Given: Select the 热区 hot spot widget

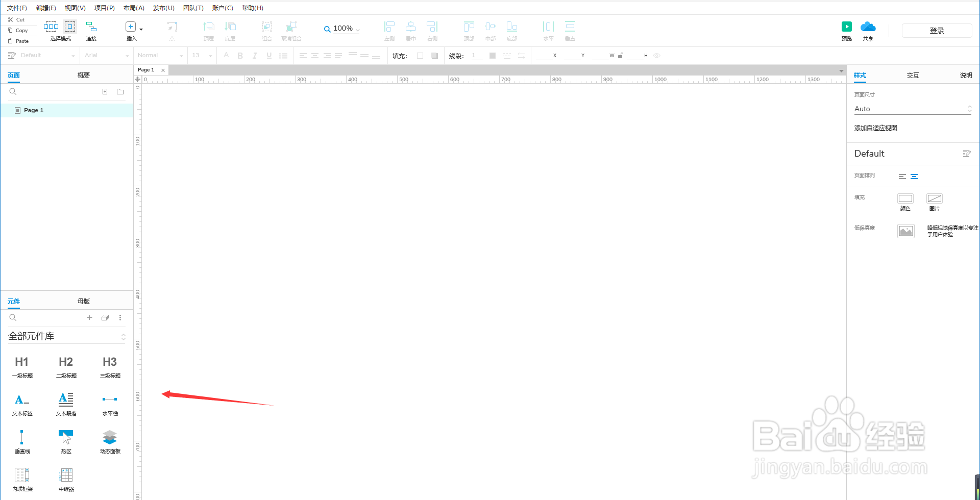Looking at the screenshot, I should (66, 442).
